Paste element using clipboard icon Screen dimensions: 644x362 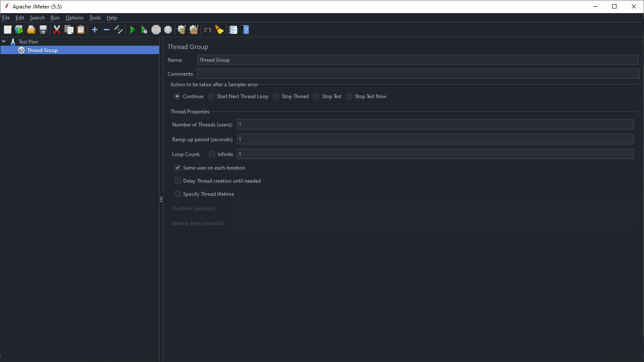(81, 30)
